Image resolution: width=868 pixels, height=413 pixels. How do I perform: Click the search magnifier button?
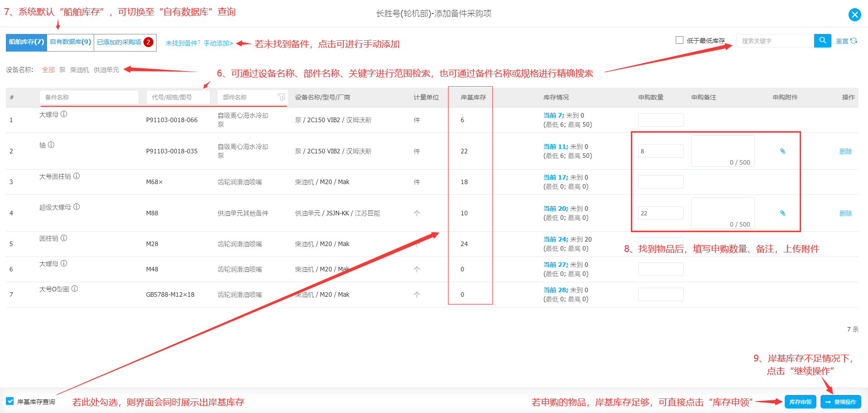[x=822, y=40]
